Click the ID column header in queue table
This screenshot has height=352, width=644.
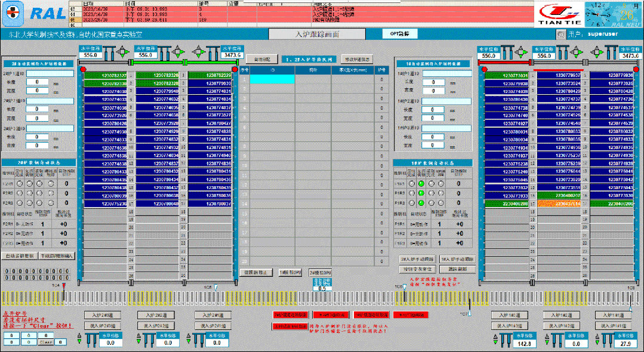[272, 70]
